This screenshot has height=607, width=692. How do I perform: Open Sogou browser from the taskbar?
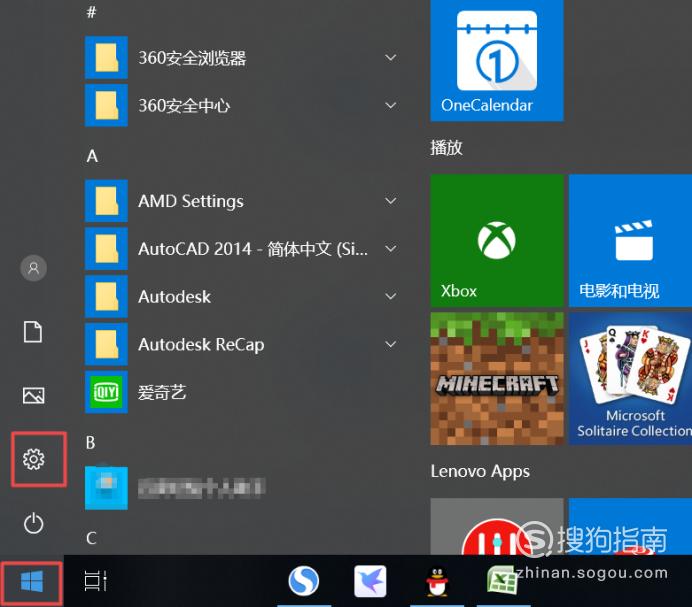pos(304,581)
